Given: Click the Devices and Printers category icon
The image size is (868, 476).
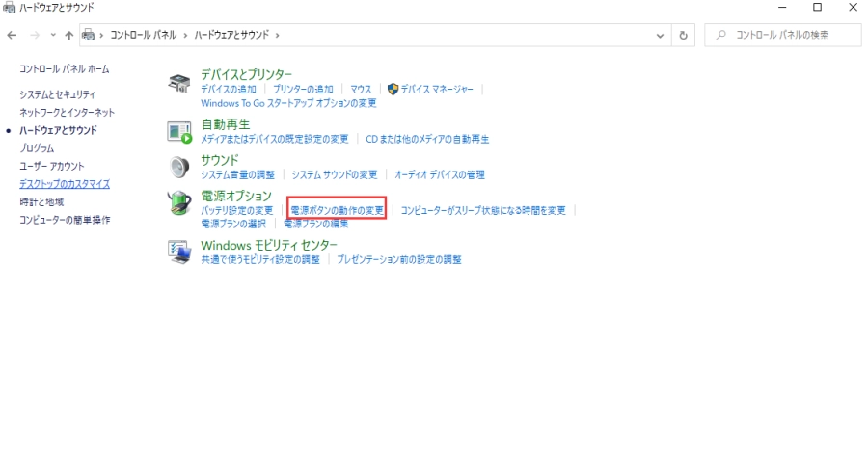Looking at the screenshot, I should 178,83.
